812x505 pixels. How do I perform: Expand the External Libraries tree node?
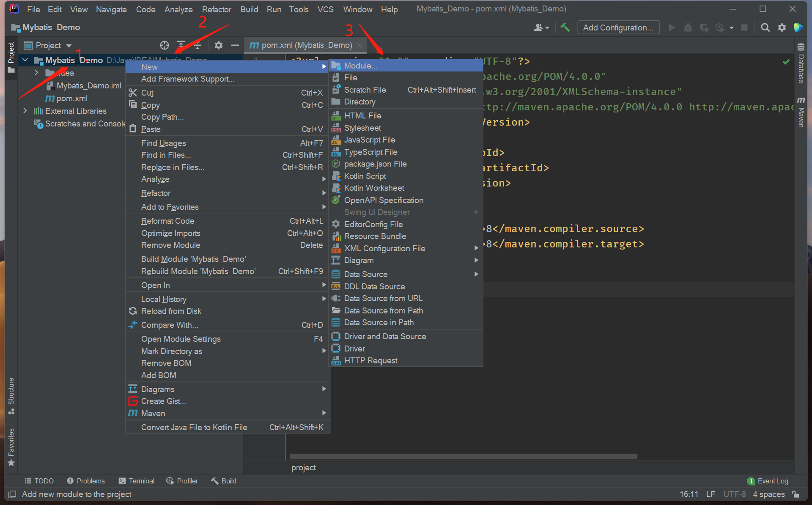click(25, 111)
